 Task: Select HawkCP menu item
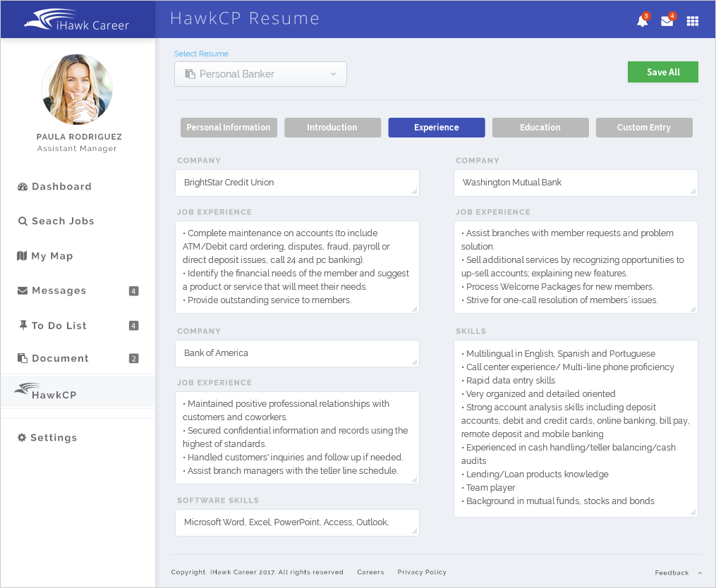tap(78, 391)
